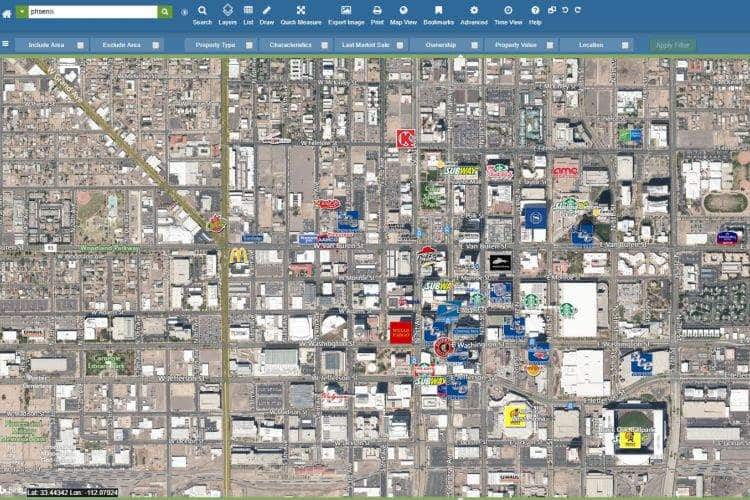Activate the Quick Measure tool

point(301,15)
